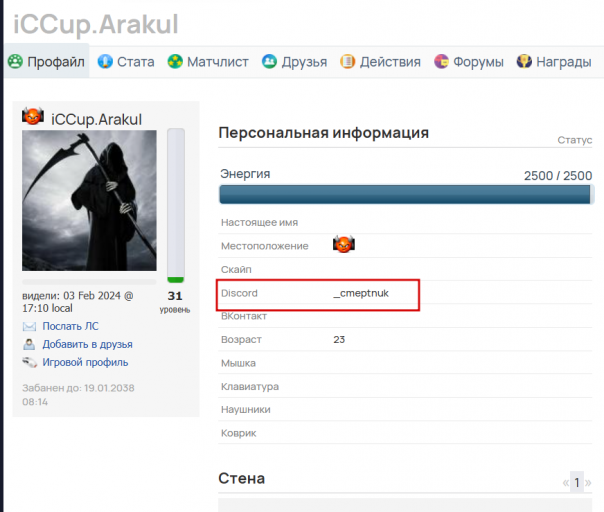Viewport: 604px width, 512px height.
Task: Click the grim reaper avatar image
Action: (89, 200)
